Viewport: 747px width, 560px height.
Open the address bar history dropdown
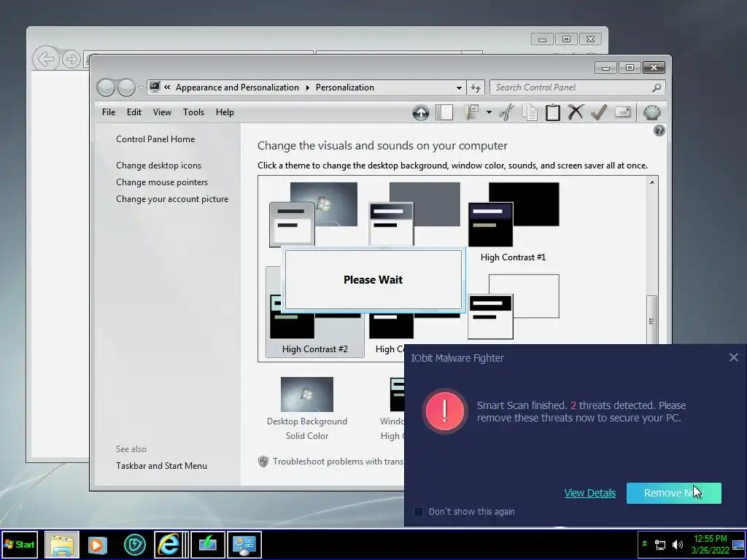tap(459, 87)
